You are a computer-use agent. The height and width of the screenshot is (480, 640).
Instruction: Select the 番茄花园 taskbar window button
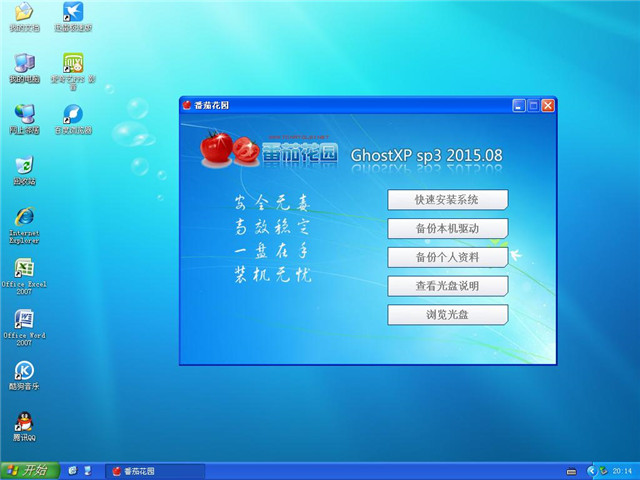click(155, 471)
